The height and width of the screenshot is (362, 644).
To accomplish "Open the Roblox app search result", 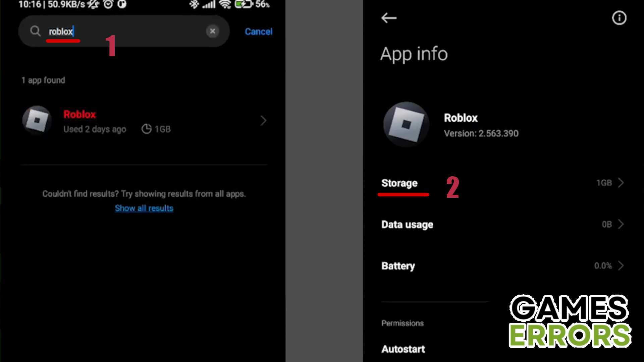I will [144, 121].
